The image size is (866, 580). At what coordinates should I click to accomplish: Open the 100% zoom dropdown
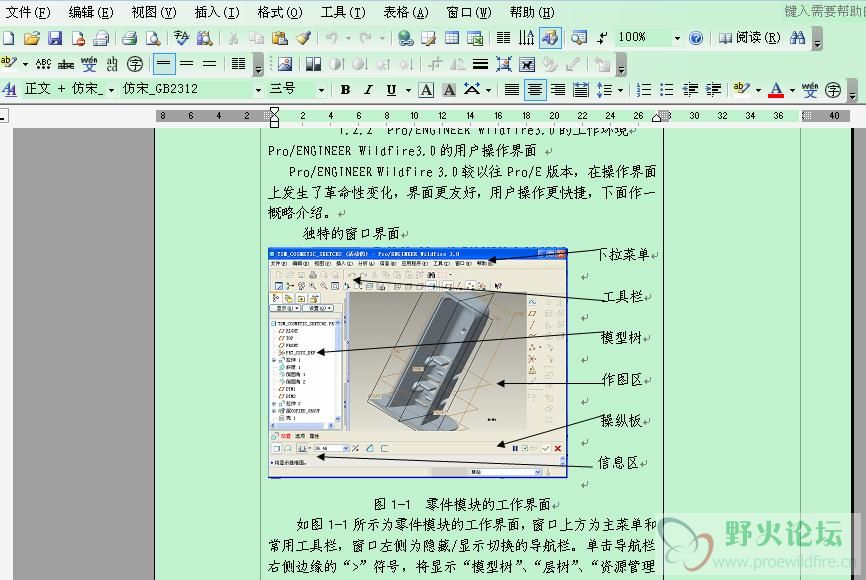click(x=677, y=38)
